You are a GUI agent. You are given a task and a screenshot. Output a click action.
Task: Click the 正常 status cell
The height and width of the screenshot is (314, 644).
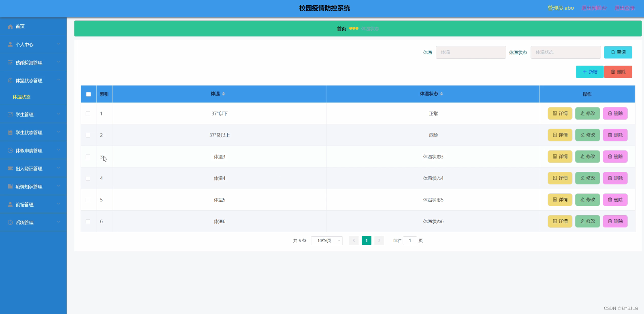pyautogui.click(x=433, y=114)
